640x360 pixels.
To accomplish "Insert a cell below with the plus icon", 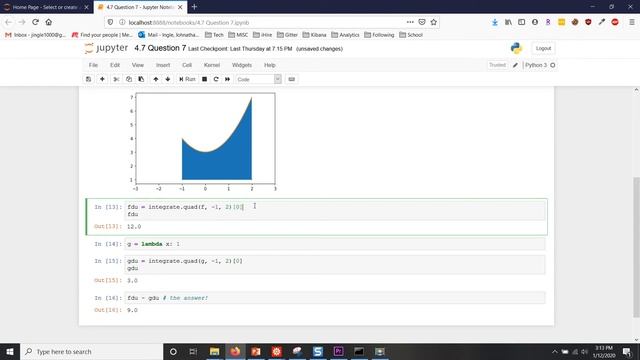I will pos(102,79).
